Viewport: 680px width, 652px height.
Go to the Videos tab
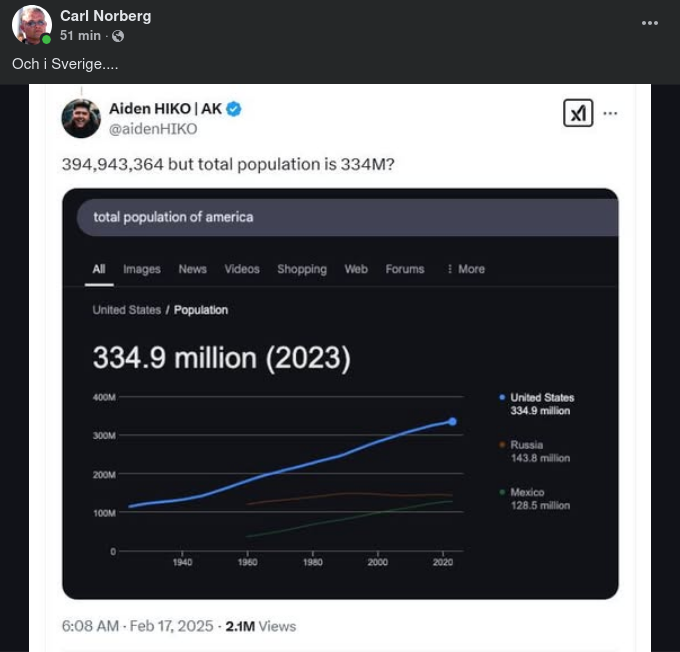[x=242, y=269]
